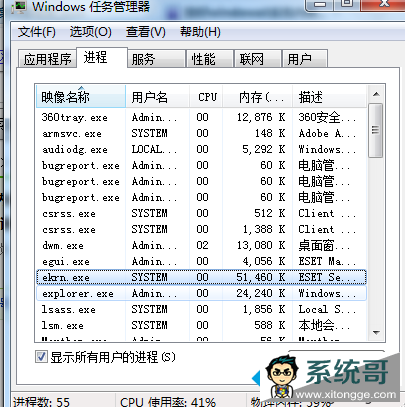The height and width of the screenshot is (407, 405).
Task: Open the 查看(V) menu
Action: (145, 32)
